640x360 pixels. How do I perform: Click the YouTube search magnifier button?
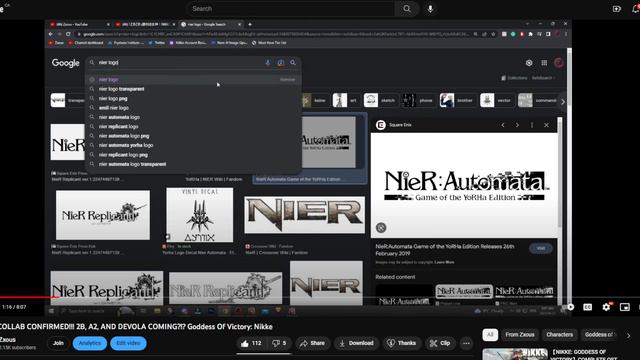[407, 9]
